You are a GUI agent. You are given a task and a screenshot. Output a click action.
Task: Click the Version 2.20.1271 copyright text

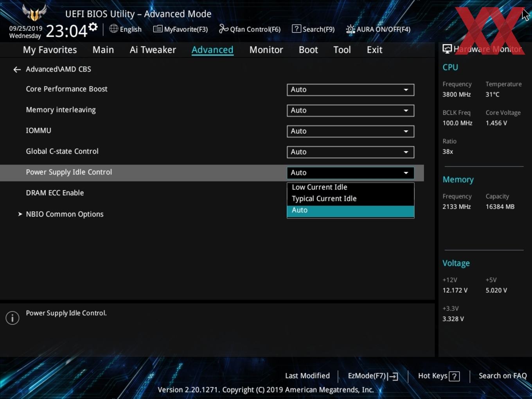(x=266, y=390)
